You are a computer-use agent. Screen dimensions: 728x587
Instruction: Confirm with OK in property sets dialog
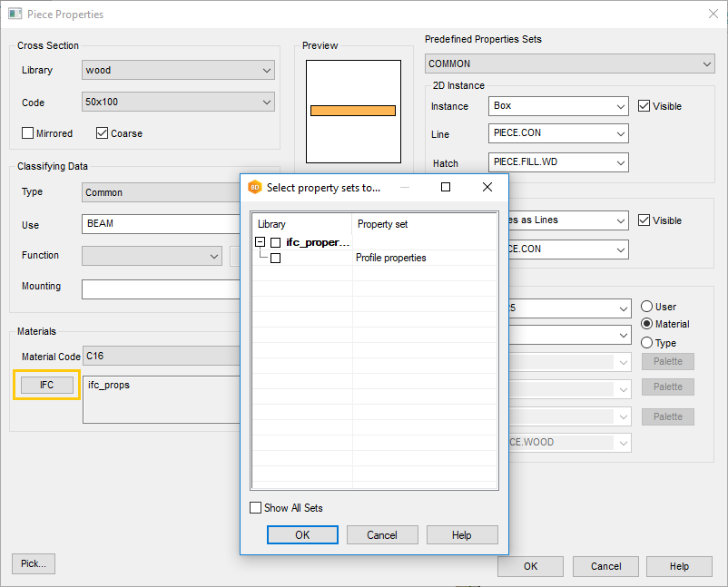pyautogui.click(x=302, y=535)
